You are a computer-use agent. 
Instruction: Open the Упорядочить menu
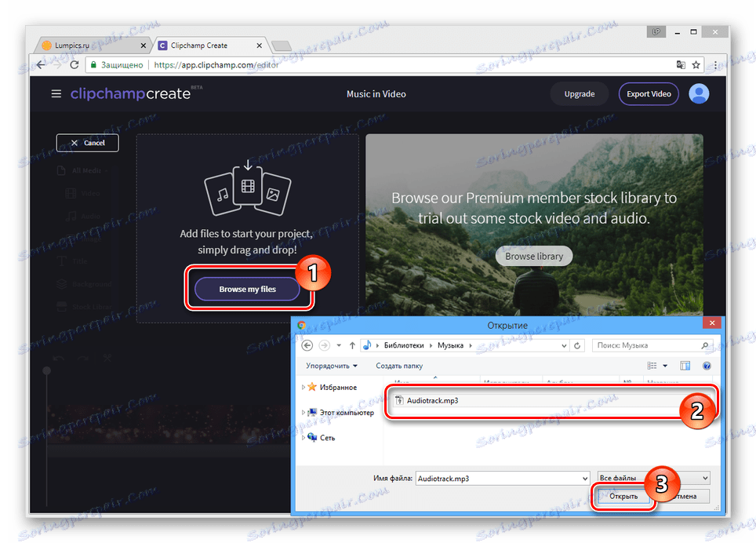pyautogui.click(x=332, y=366)
